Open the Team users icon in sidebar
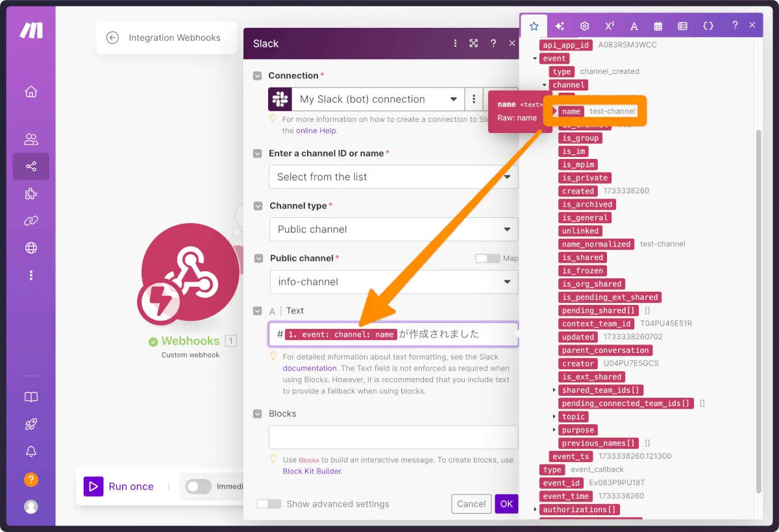779x532 pixels. [x=31, y=139]
